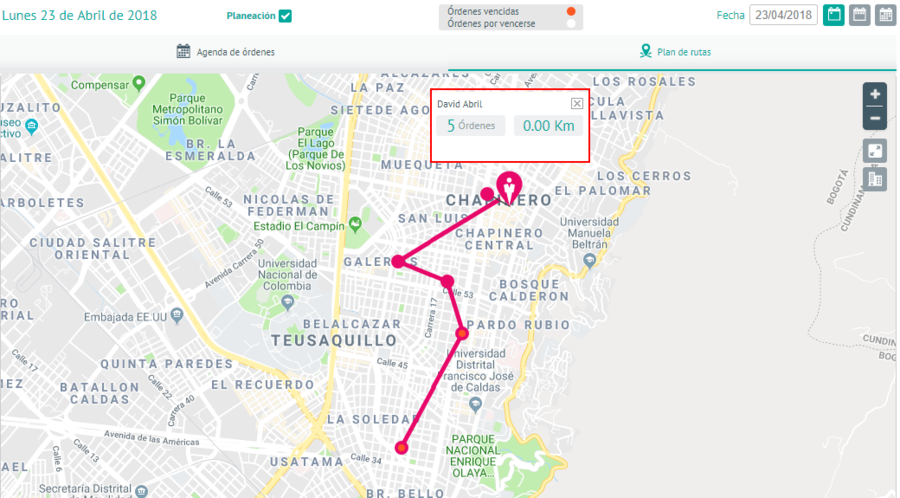Uncheck the Planeación checkbox
Viewport: 900px width, 498px height.
tap(285, 16)
